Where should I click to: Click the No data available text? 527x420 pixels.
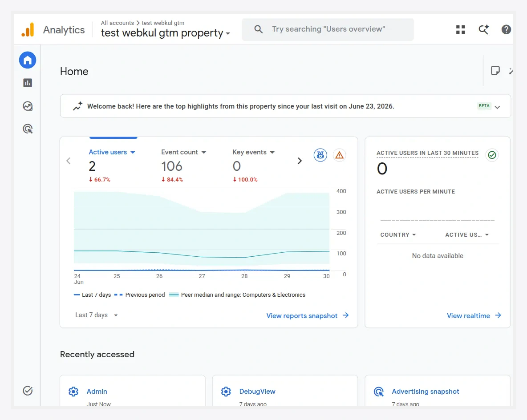tap(438, 256)
